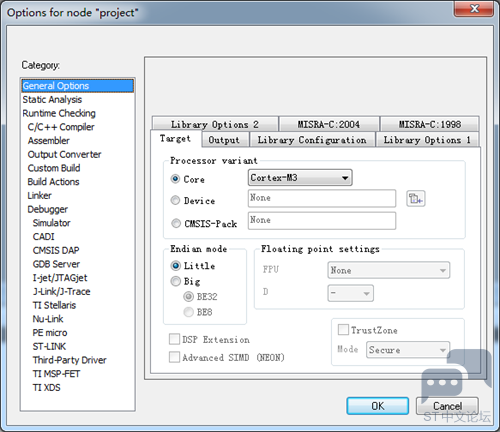The image size is (500, 432).
Task: Open the TrustZone Mode Secure dropdown
Action: [408, 350]
